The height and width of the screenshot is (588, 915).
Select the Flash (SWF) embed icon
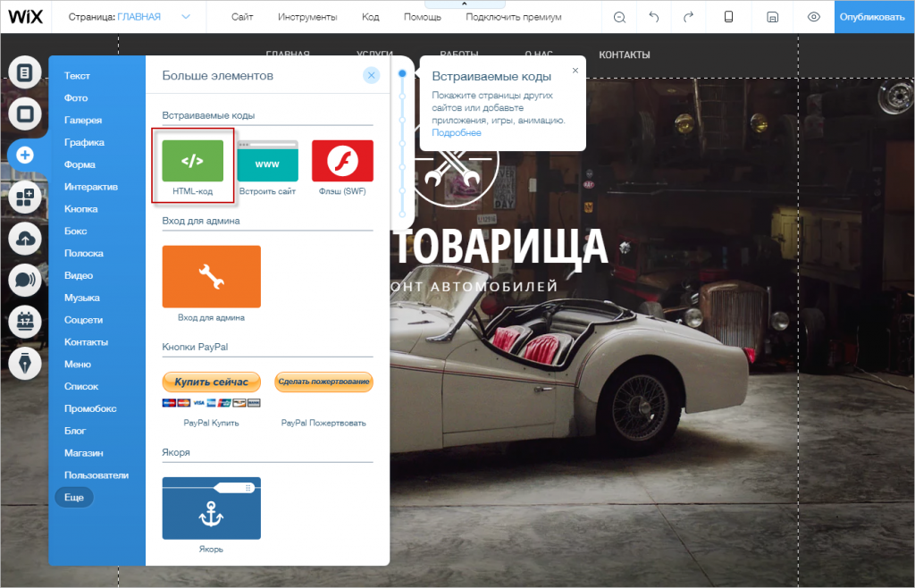coord(342,162)
